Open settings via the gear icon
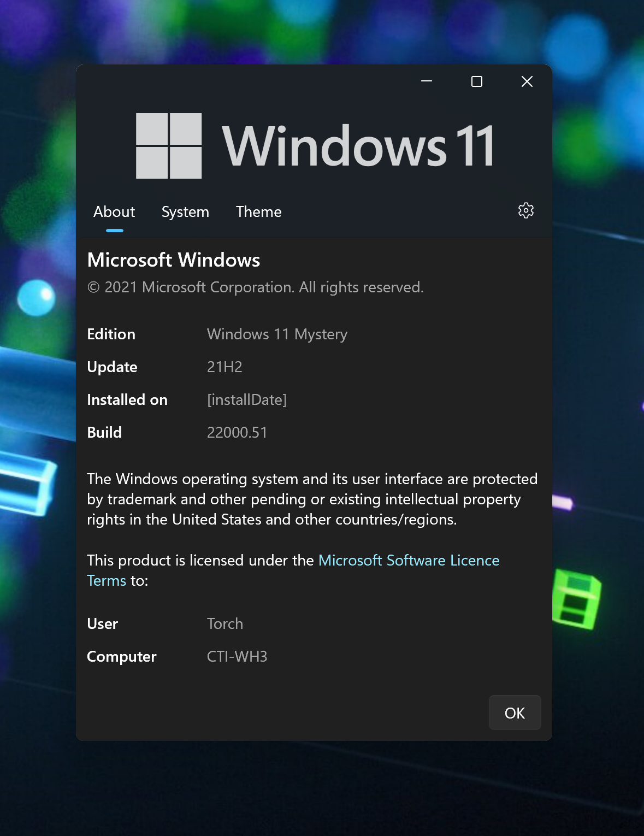This screenshot has width=644, height=836. pos(525,211)
